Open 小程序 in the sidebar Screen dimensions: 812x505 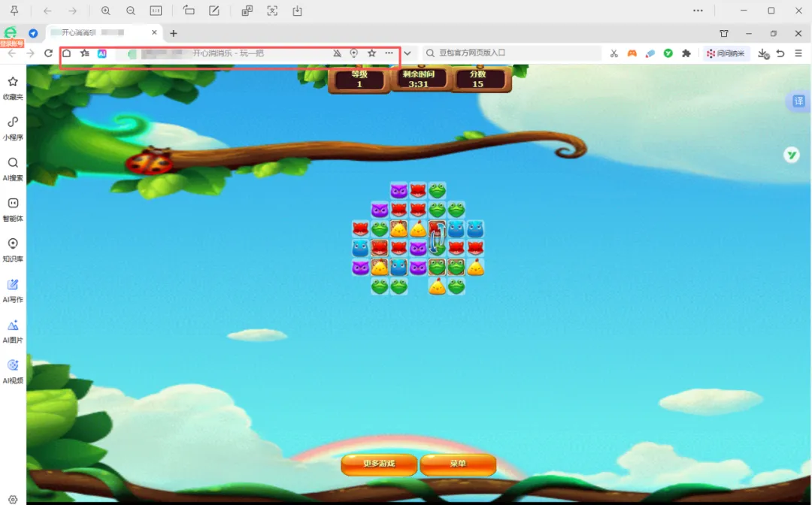(13, 129)
